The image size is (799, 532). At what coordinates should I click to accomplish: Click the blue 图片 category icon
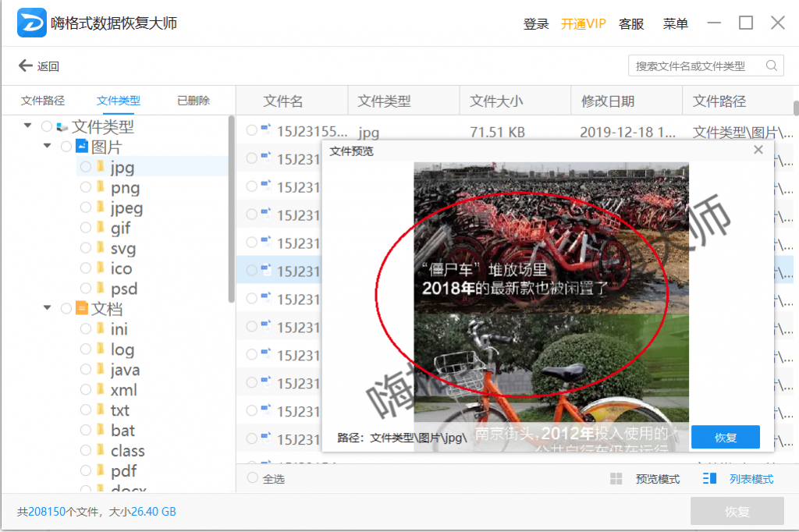tap(82, 146)
